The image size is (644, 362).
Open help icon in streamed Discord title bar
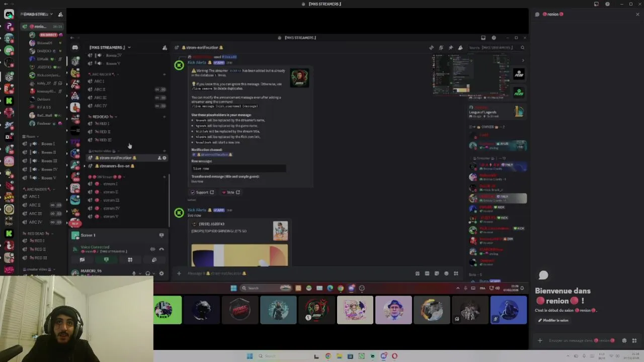pos(494,38)
